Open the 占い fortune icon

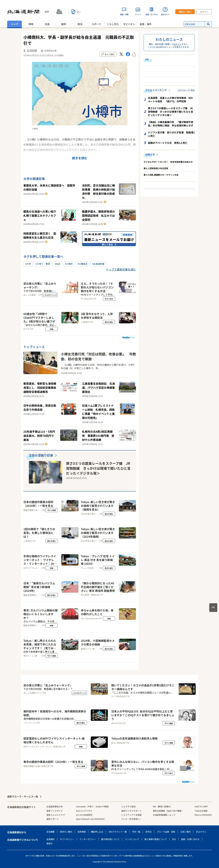pyautogui.click(x=73, y=12)
